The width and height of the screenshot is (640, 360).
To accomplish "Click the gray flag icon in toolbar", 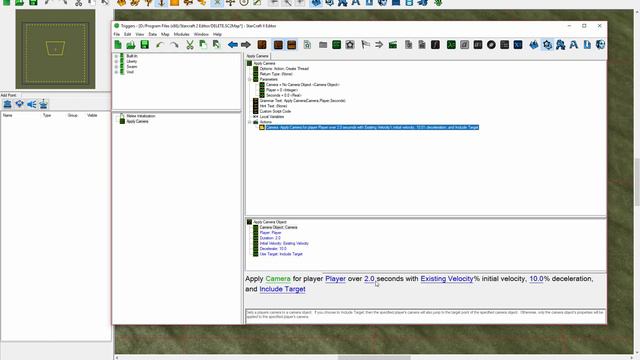I will [x=365, y=45].
